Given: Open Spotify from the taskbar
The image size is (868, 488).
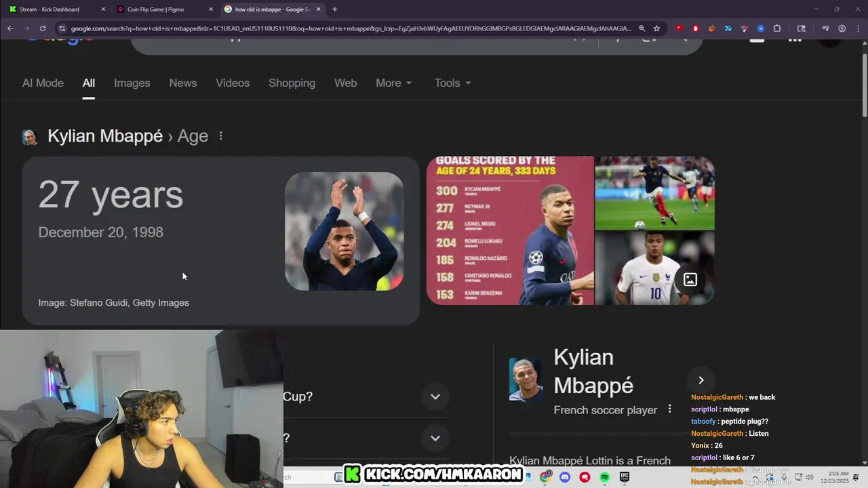Looking at the screenshot, I should tap(604, 477).
